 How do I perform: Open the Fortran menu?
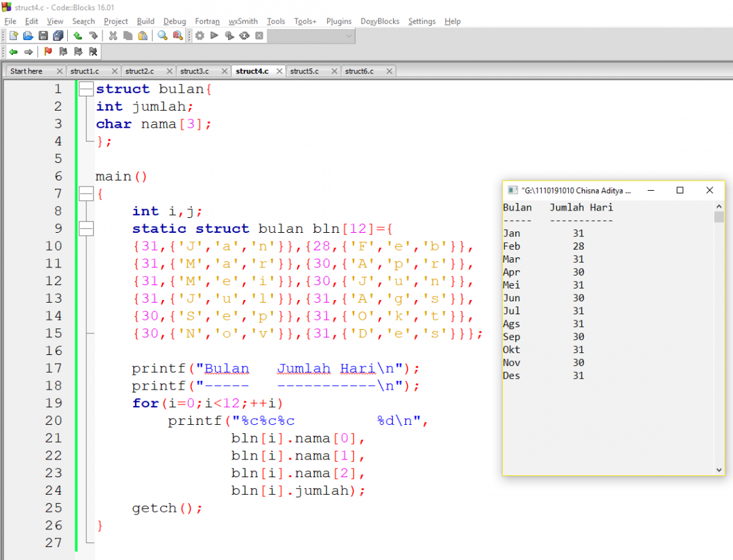pyautogui.click(x=207, y=21)
